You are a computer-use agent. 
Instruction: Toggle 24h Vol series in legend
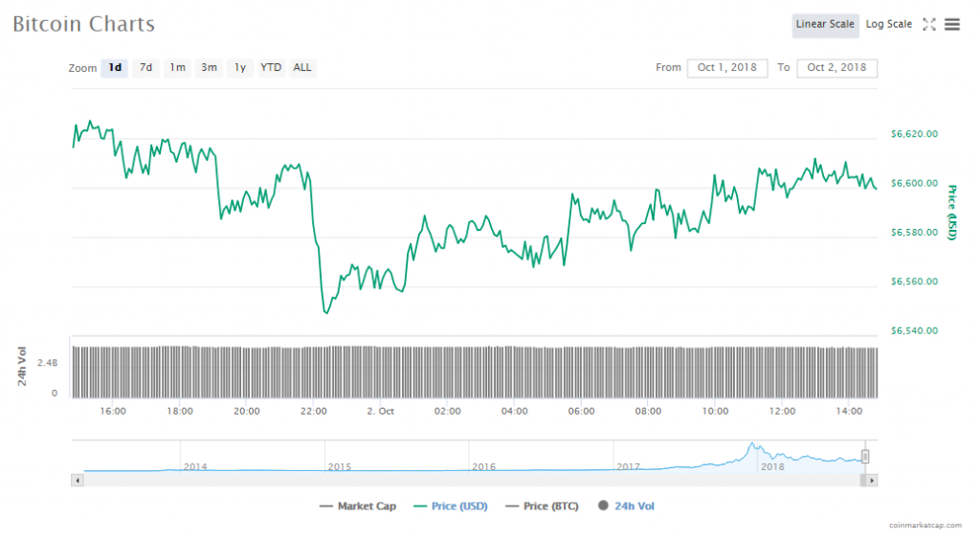click(x=627, y=506)
